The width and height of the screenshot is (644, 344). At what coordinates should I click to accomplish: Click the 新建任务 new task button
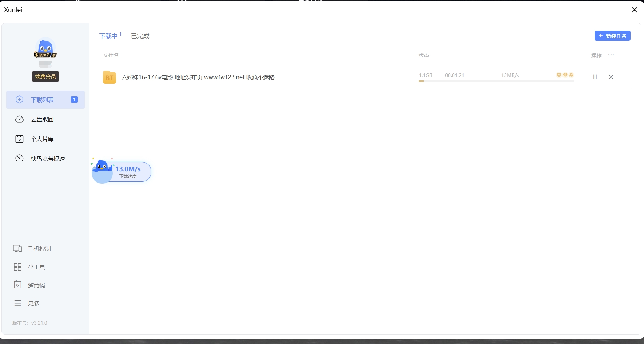(x=612, y=36)
